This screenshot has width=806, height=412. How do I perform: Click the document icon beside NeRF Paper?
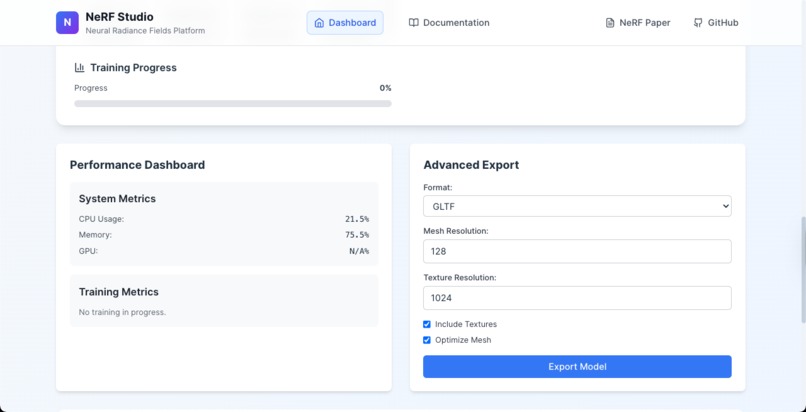click(x=610, y=23)
